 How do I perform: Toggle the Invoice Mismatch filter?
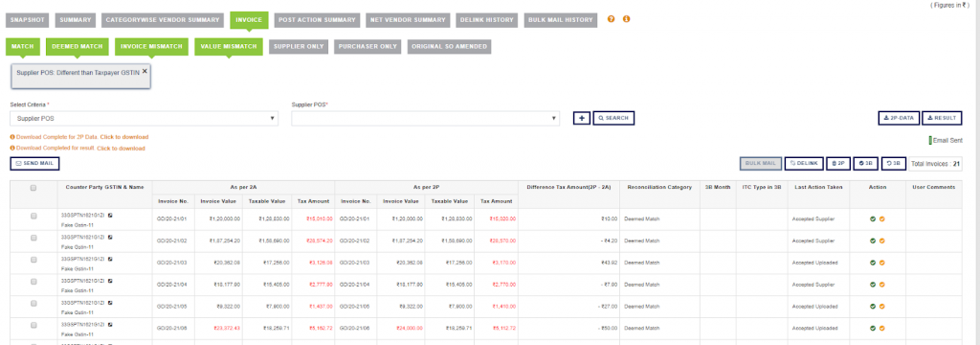pos(152,47)
